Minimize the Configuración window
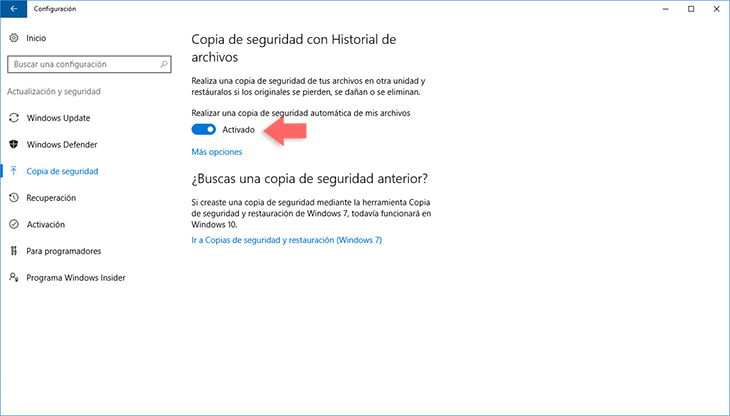Image resolution: width=730 pixels, height=416 pixels. pos(666,9)
